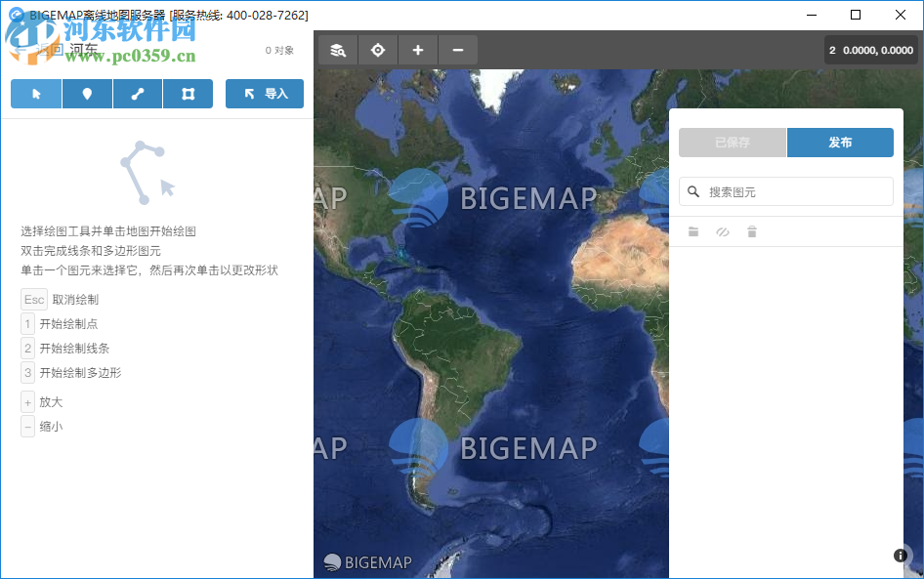Open the map layer search tool
Screen dimensions: 924x579
(337, 49)
